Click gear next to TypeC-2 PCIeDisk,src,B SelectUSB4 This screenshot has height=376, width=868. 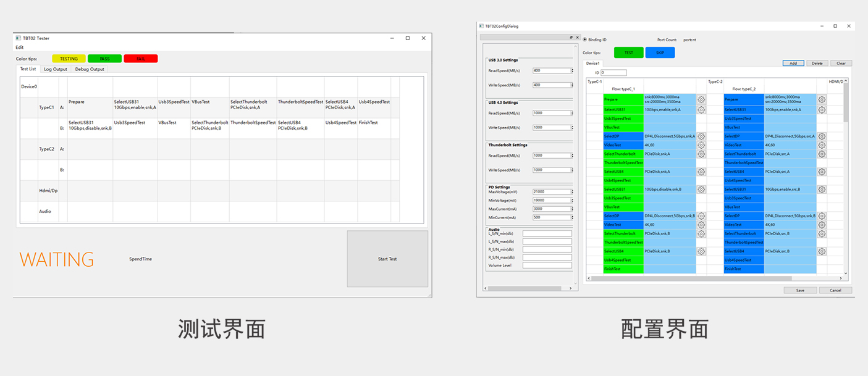tap(822, 251)
